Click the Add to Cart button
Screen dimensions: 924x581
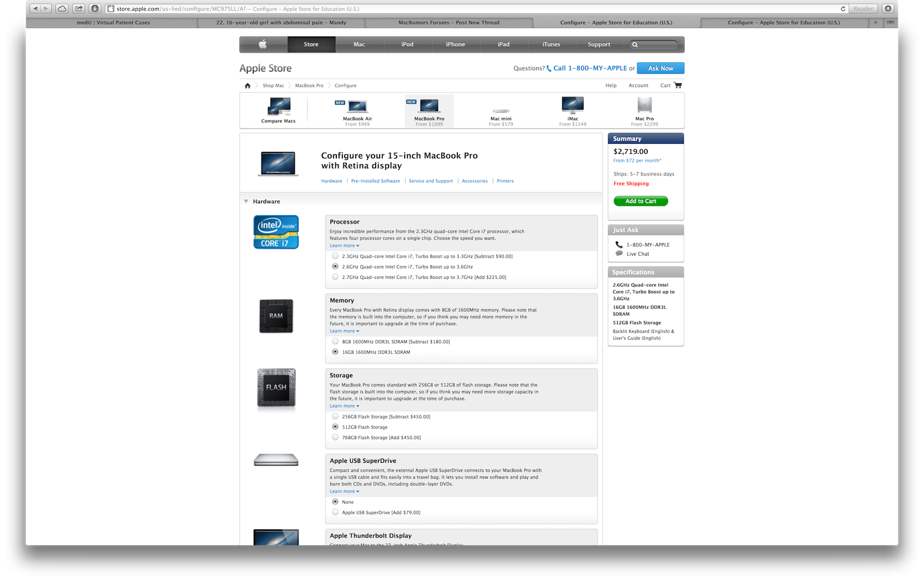640,201
